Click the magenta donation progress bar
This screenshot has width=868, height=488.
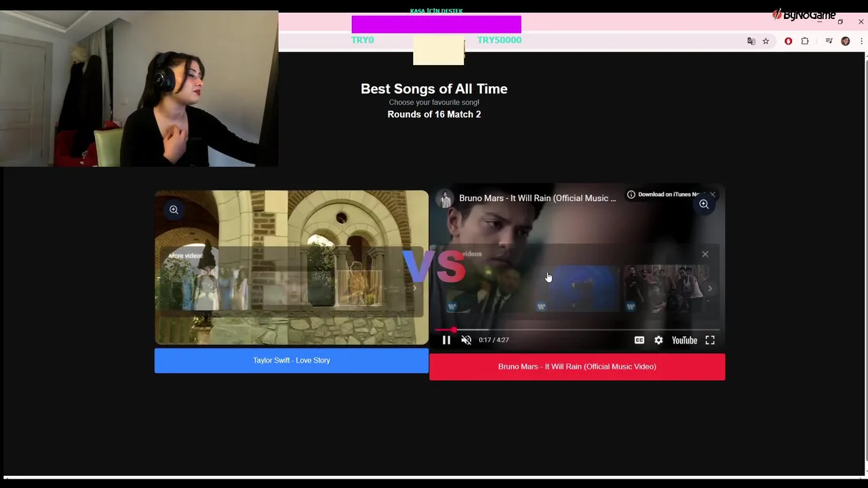[x=436, y=24]
